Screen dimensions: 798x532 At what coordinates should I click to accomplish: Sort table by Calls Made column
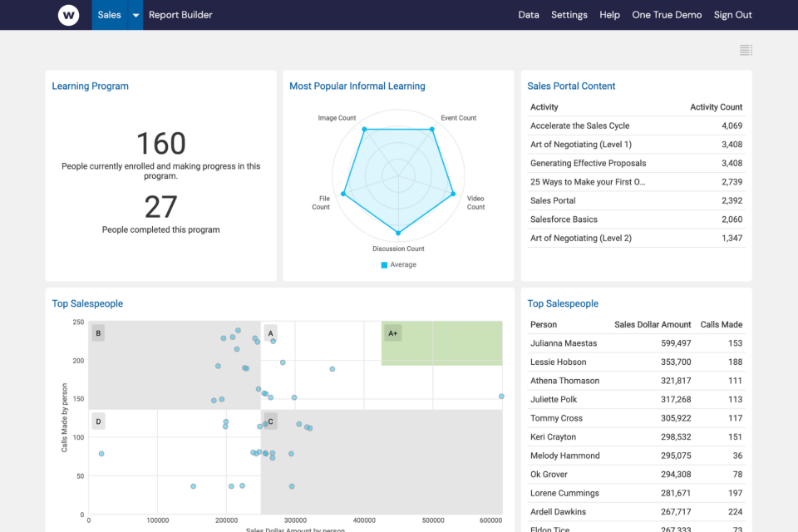(721, 325)
